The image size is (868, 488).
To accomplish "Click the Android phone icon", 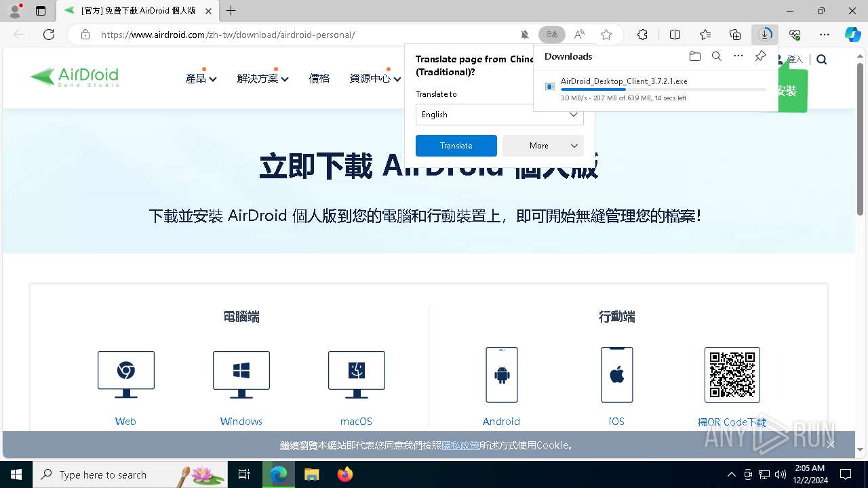I will [x=502, y=375].
